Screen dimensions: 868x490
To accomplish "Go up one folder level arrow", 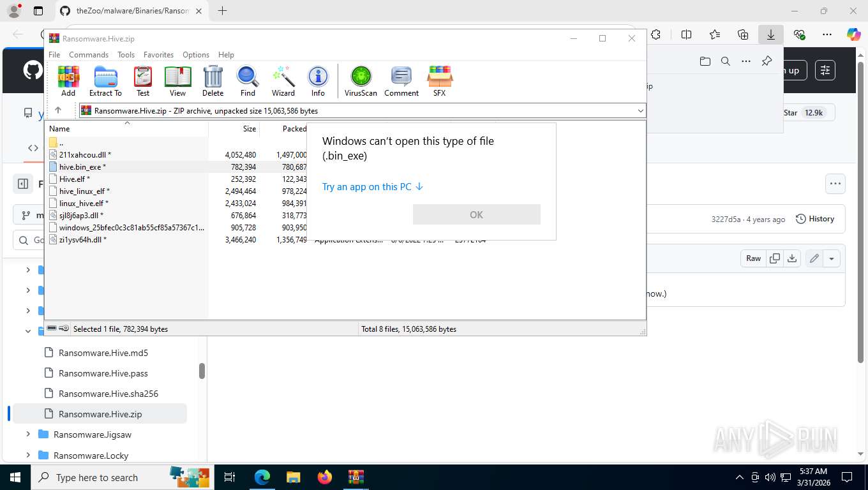I will pyautogui.click(x=58, y=110).
